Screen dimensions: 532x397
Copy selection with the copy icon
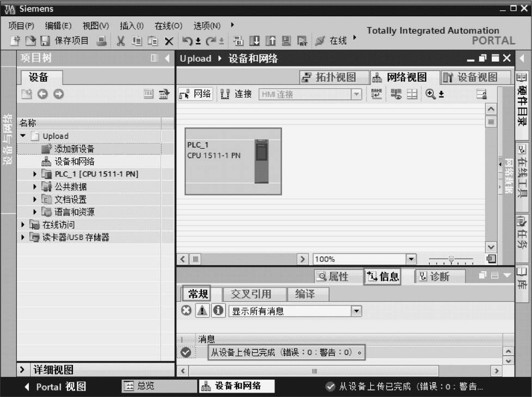[137, 41]
